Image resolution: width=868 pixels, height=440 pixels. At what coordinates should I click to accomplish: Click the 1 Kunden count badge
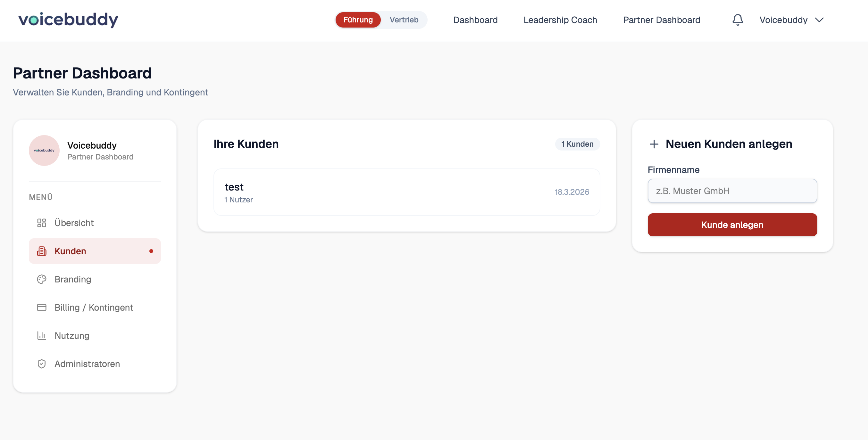tap(577, 144)
